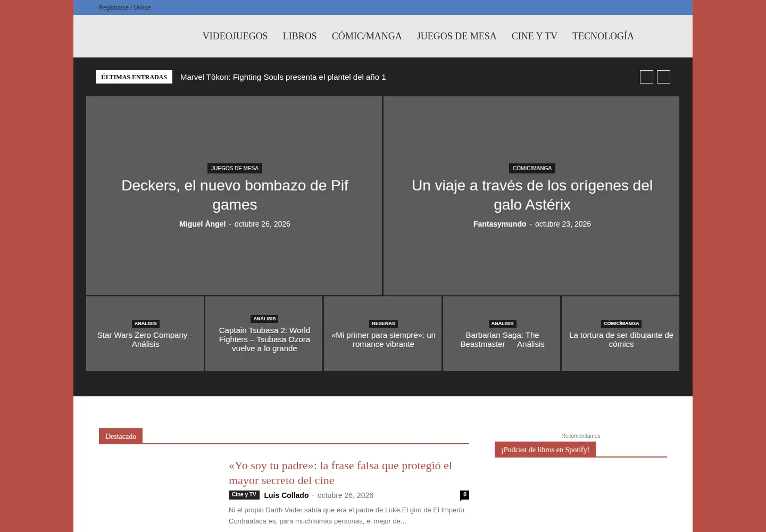Image resolution: width=766 pixels, height=532 pixels.
Task: Click the Últimas Entradas label
Action: point(134,77)
